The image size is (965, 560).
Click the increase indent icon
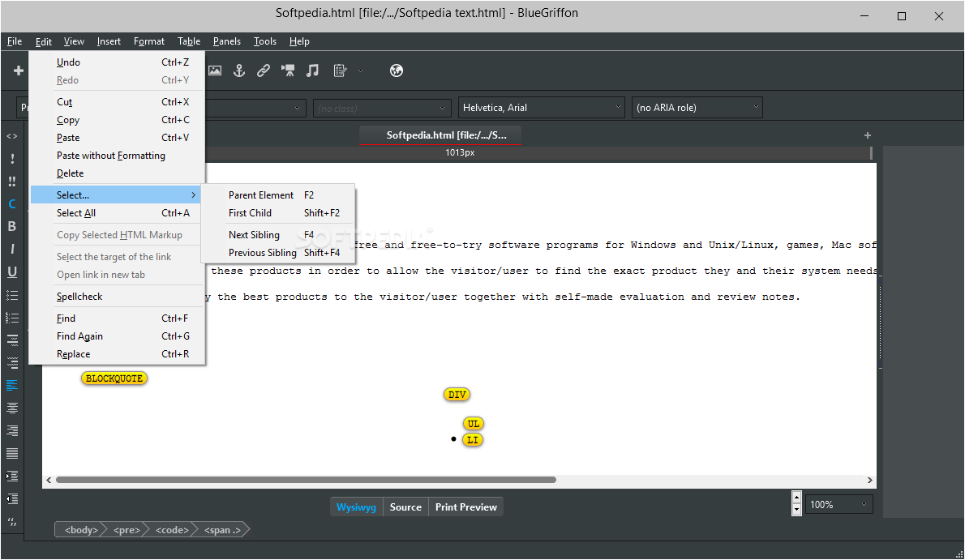[11, 477]
